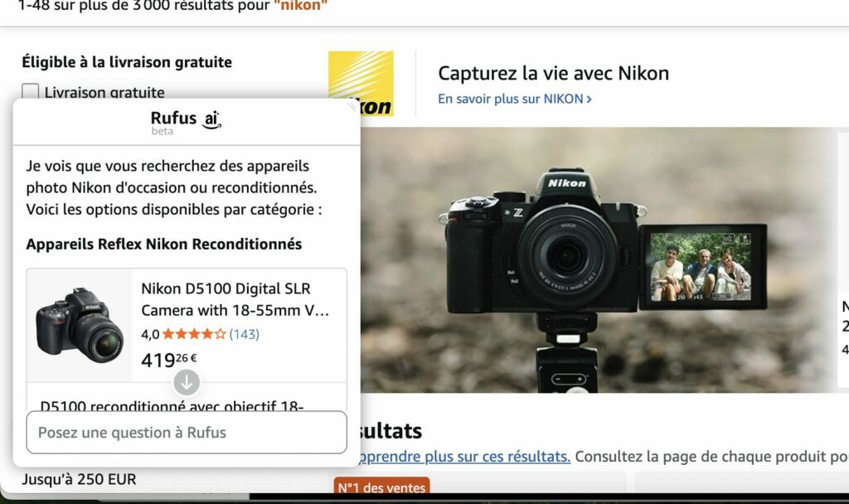Click the 419,26 € price
The image size is (849, 504).
(x=169, y=360)
